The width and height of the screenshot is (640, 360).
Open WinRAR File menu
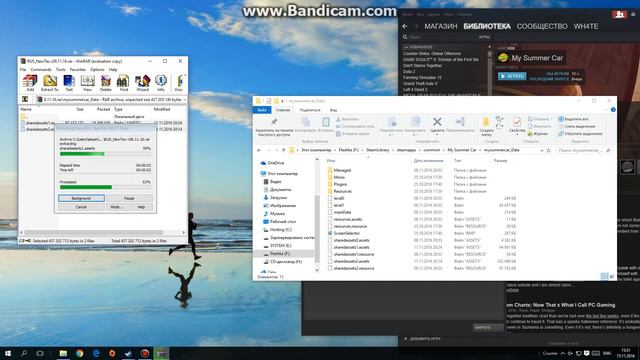[x=23, y=69]
